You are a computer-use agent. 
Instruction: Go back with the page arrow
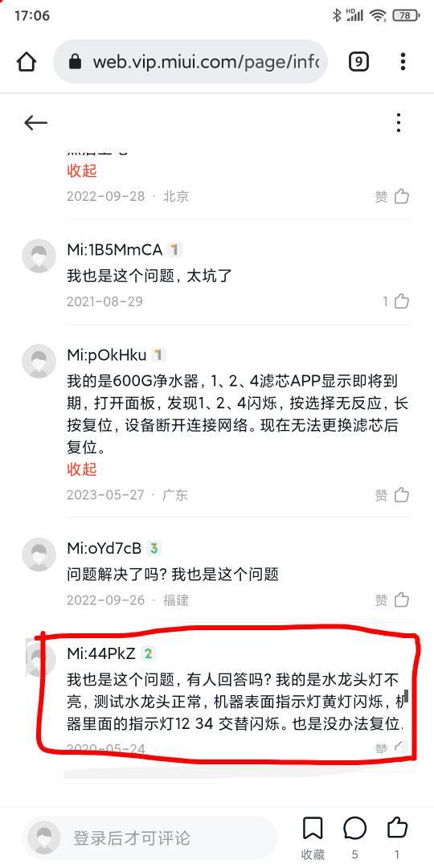[x=36, y=123]
